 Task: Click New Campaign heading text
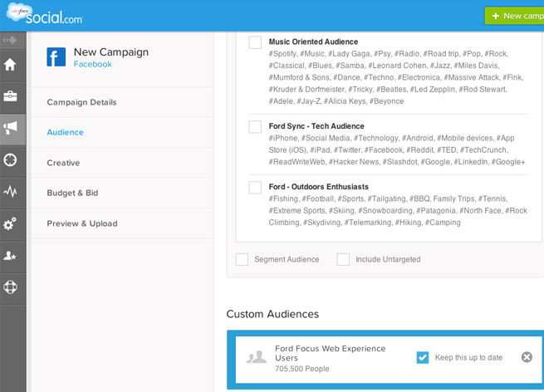point(111,52)
